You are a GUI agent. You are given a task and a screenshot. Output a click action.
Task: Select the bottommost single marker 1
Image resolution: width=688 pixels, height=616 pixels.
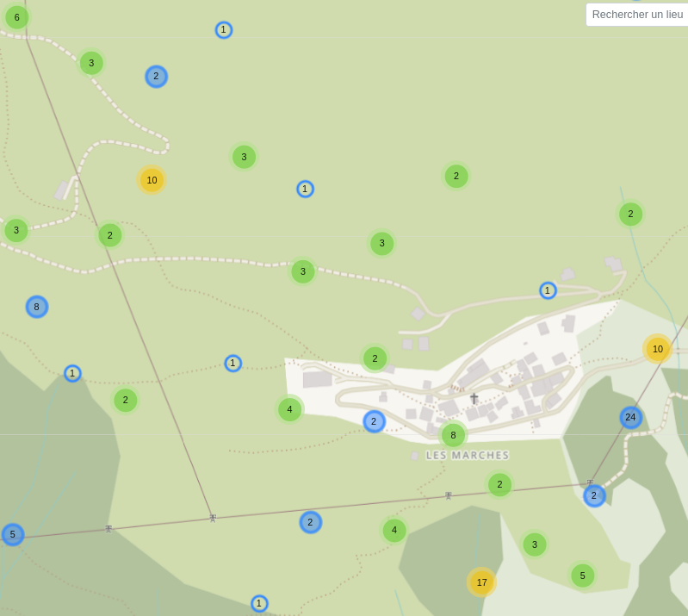259,603
